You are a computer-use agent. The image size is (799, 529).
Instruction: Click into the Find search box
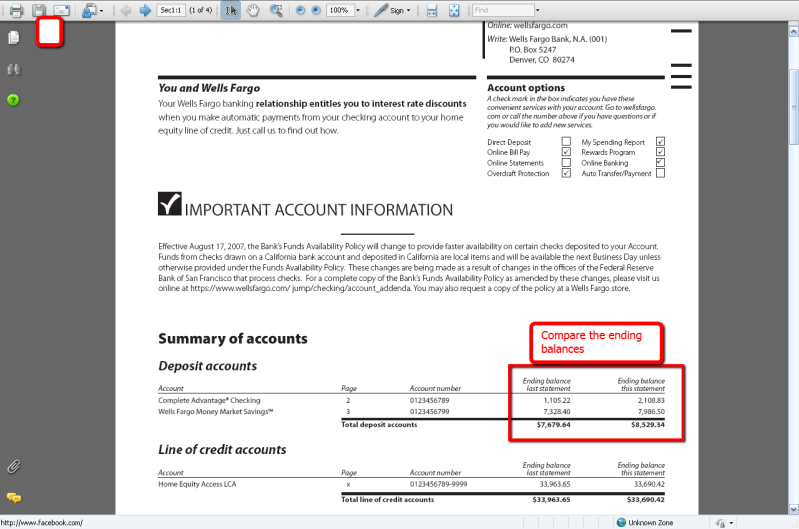click(x=502, y=10)
